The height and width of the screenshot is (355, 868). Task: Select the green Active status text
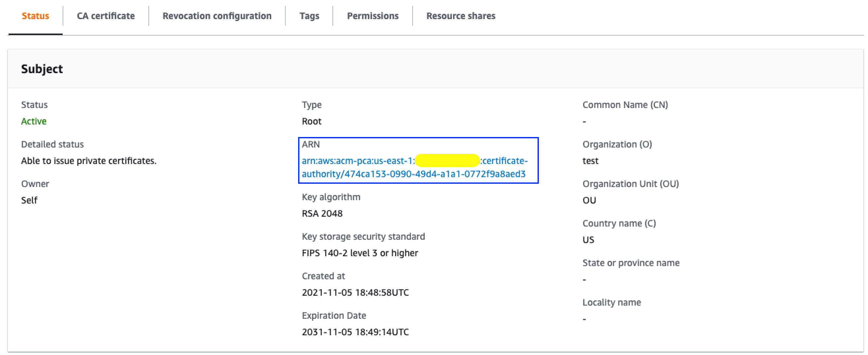tap(34, 121)
